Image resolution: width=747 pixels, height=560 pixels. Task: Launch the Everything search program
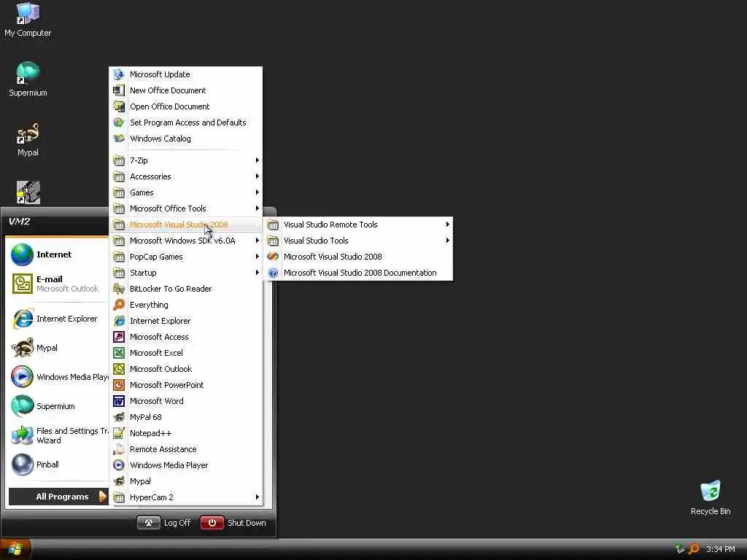click(x=186, y=305)
